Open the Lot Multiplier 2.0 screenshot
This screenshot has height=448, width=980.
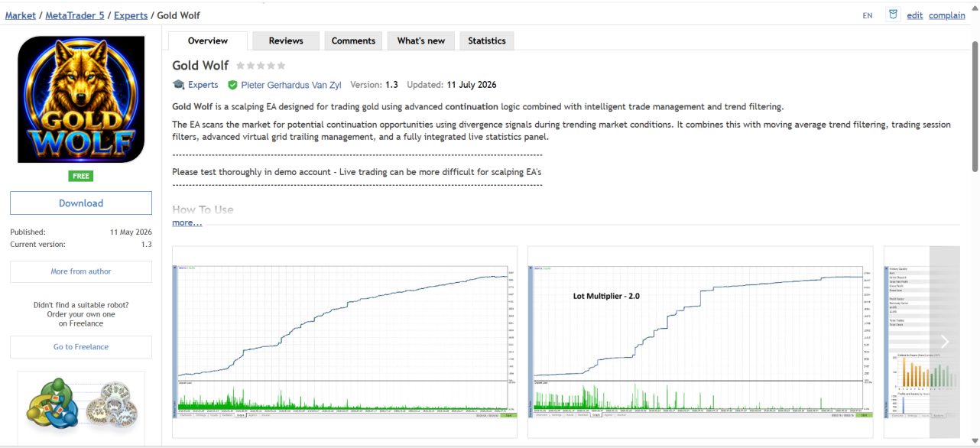[700, 342]
